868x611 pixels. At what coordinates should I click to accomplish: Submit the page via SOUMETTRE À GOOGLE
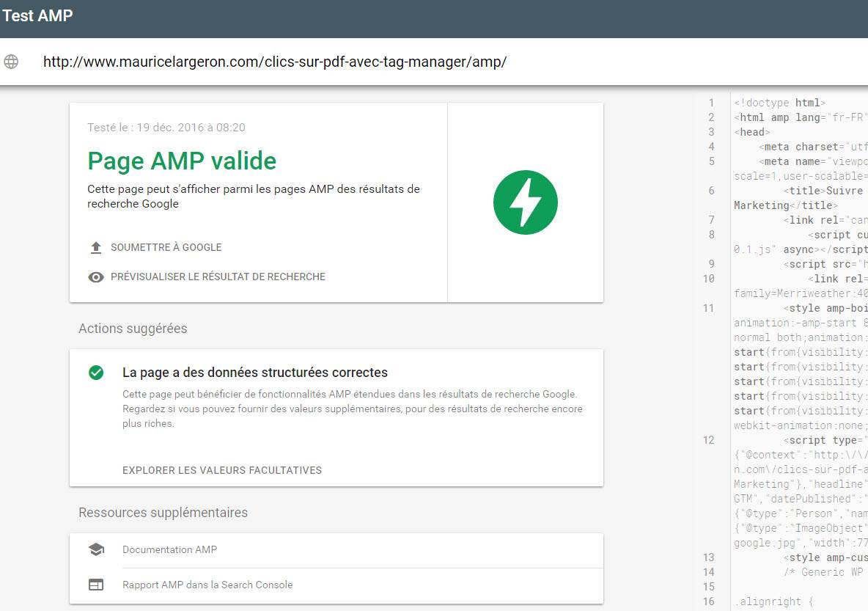(166, 248)
